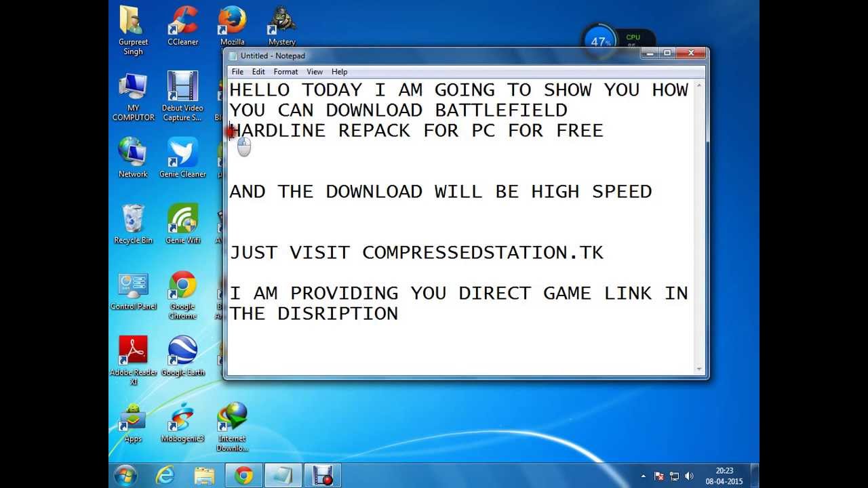Click text 'HARDLINE REPACK FOR PC FOR FREE'
Screen dimensions: 868x488
coord(416,131)
